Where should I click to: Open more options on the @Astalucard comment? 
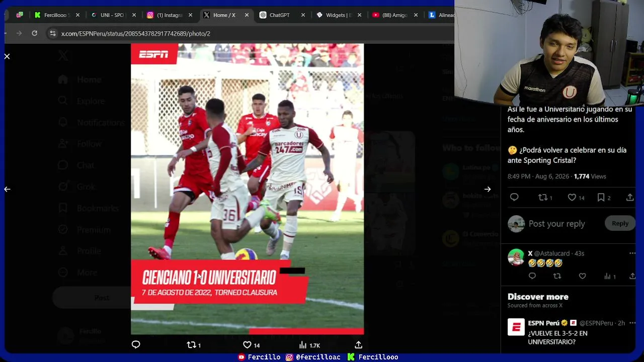(x=632, y=253)
